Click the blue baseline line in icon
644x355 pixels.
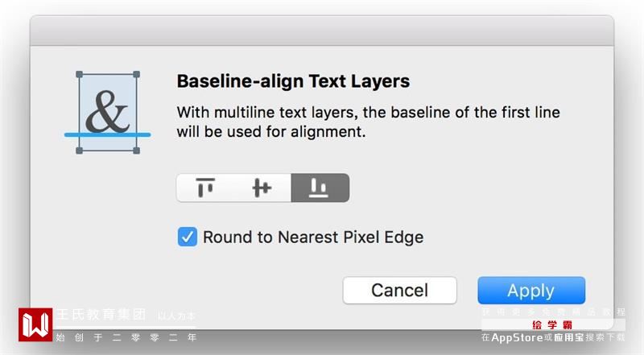107,134
